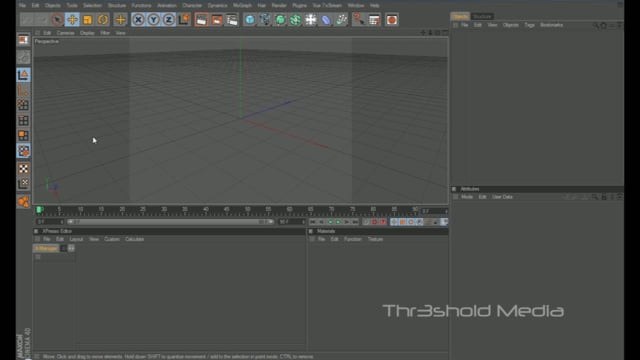Open Bookmarks menu in Object Manager
The height and width of the screenshot is (360, 640).
pyautogui.click(x=551, y=25)
